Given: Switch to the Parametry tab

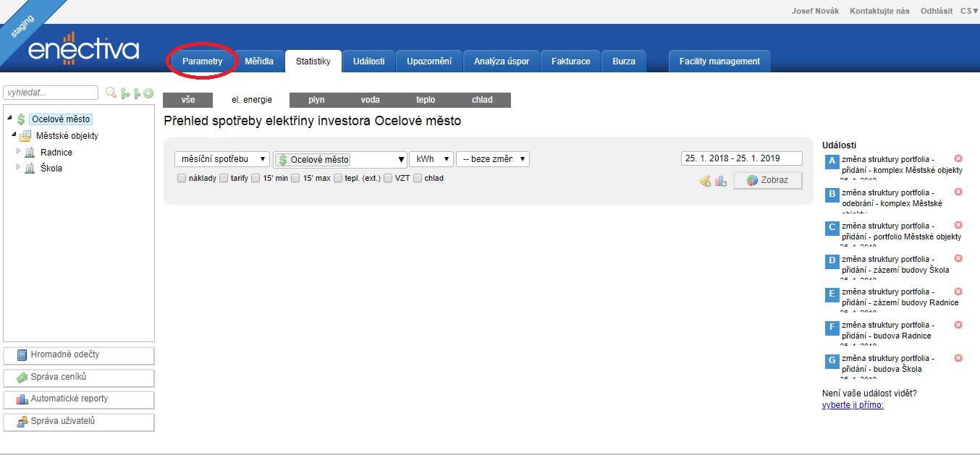Looking at the screenshot, I should click(202, 61).
